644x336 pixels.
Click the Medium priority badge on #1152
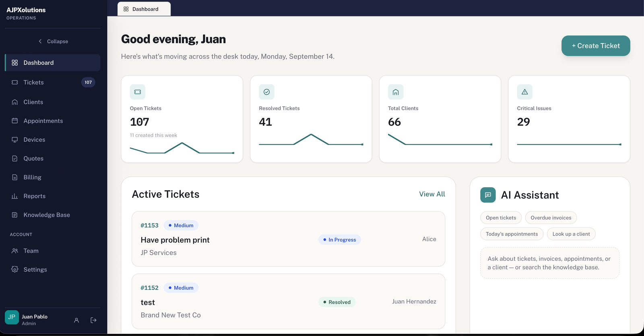click(x=181, y=288)
